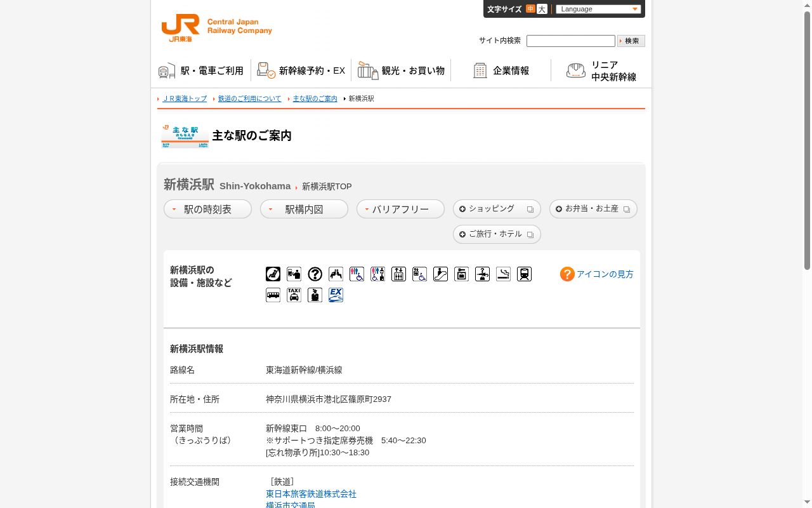Open the 企業情報 menu
The image size is (812, 508).
pos(501,70)
